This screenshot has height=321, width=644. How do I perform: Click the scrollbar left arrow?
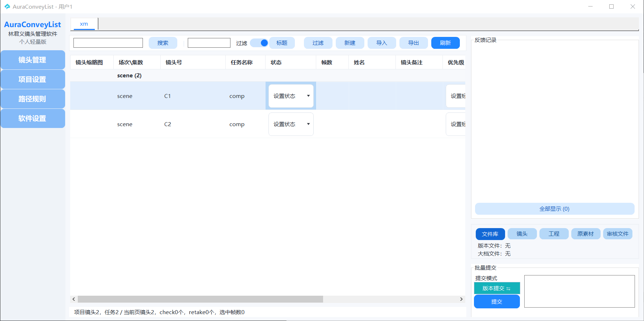pos(74,299)
